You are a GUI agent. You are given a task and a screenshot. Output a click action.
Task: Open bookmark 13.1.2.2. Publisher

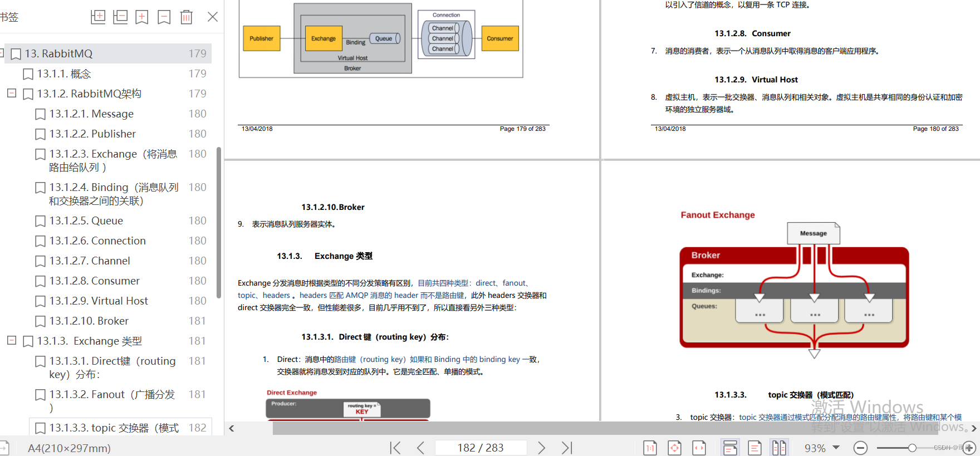point(92,134)
